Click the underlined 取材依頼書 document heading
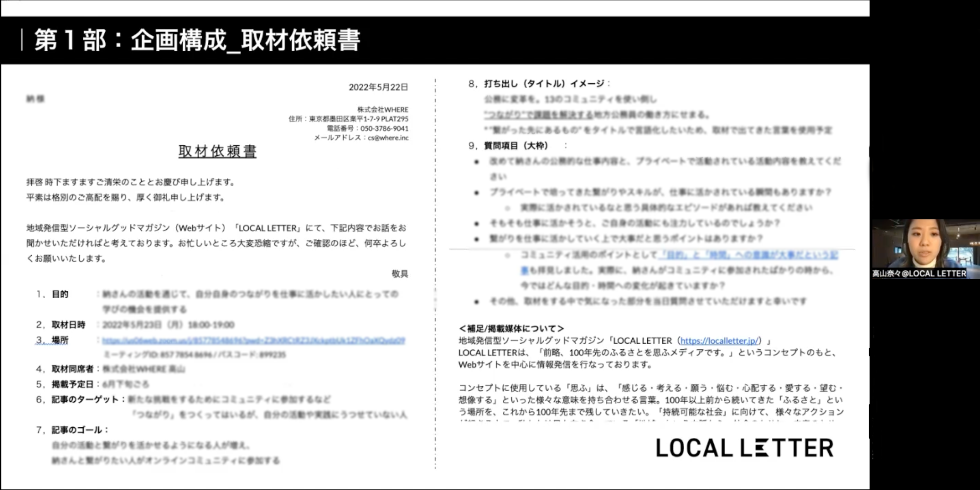This screenshot has height=490, width=980. pyautogui.click(x=217, y=151)
